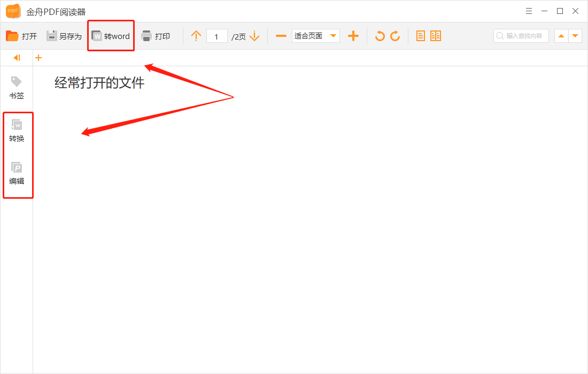
Task: Zoom in with the plus control
Action: [353, 36]
